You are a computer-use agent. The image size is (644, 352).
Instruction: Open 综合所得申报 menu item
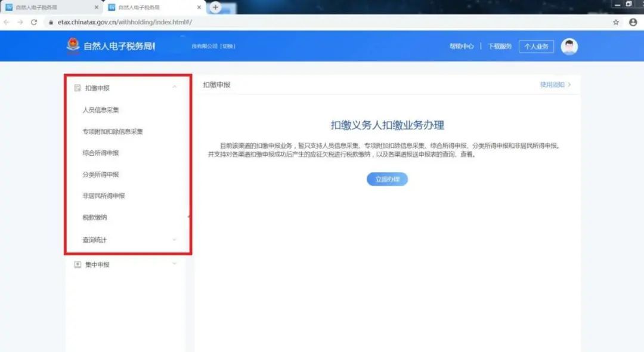coord(101,153)
